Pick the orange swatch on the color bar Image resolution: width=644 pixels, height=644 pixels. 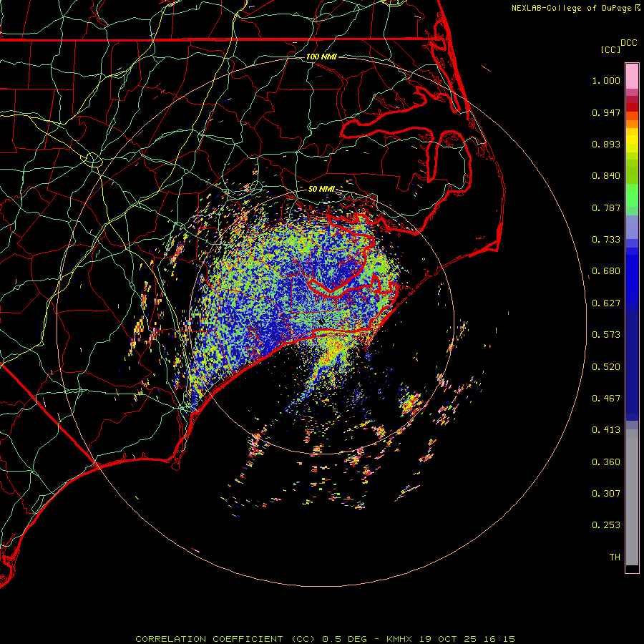coord(632,124)
